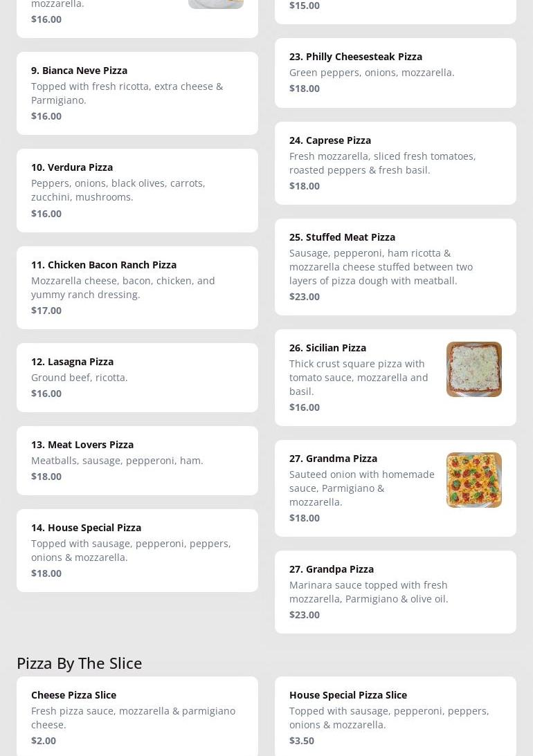
Task: Choose the Philly Cheesesteak Pizza
Action: pos(395,73)
